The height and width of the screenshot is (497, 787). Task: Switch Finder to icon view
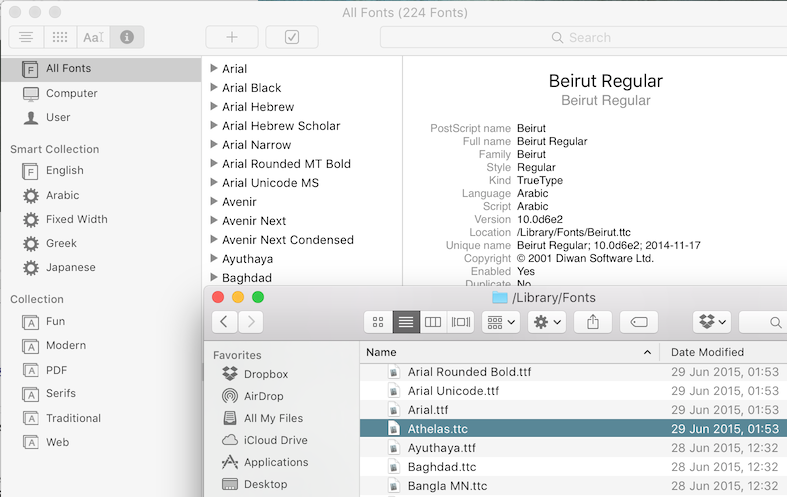click(x=378, y=322)
